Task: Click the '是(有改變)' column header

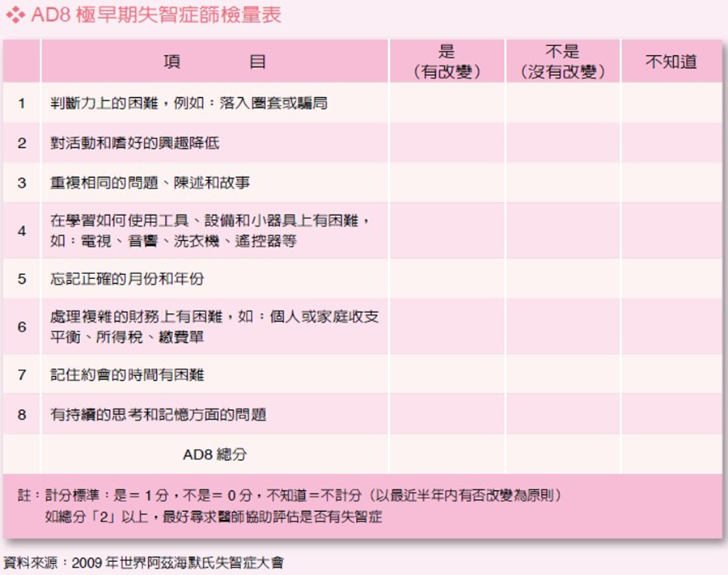Action: pos(447,61)
